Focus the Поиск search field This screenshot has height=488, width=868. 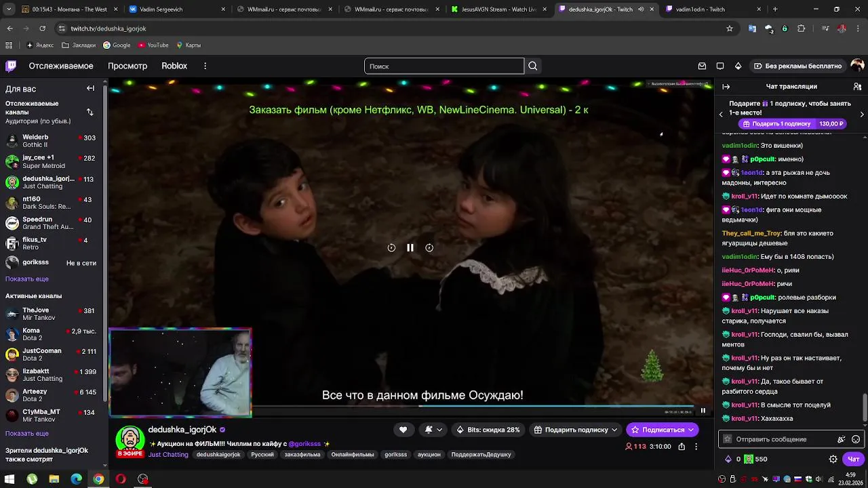(x=444, y=66)
